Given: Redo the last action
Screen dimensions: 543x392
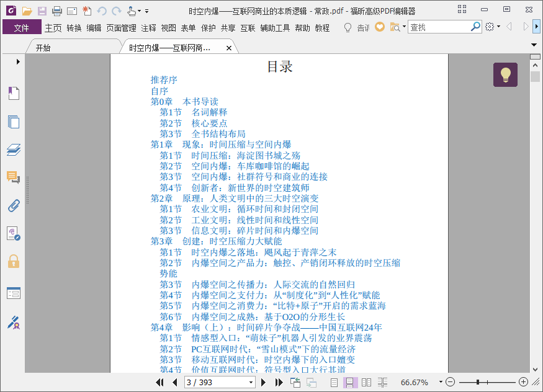Looking at the screenshot, I should 117,11.
